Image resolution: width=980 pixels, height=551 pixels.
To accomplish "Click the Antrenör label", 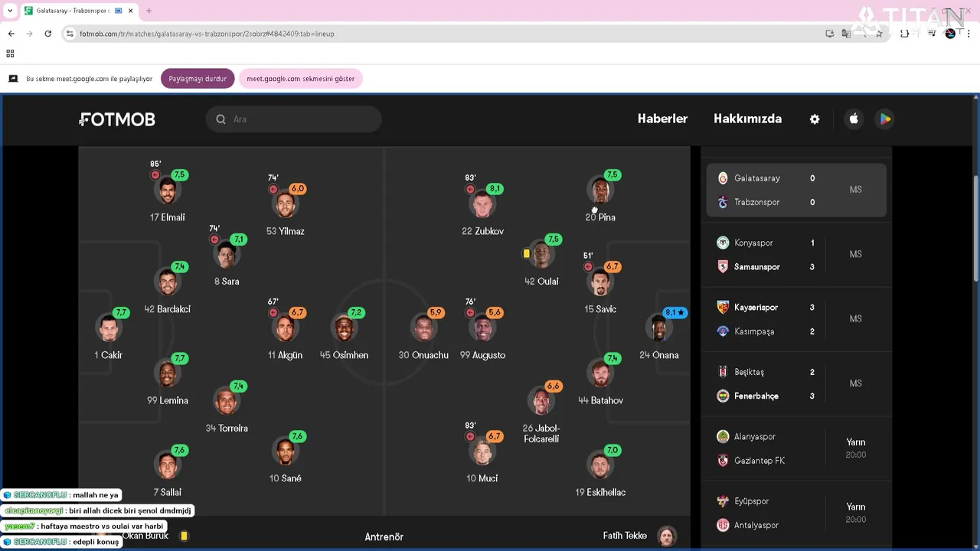I will [x=384, y=536].
